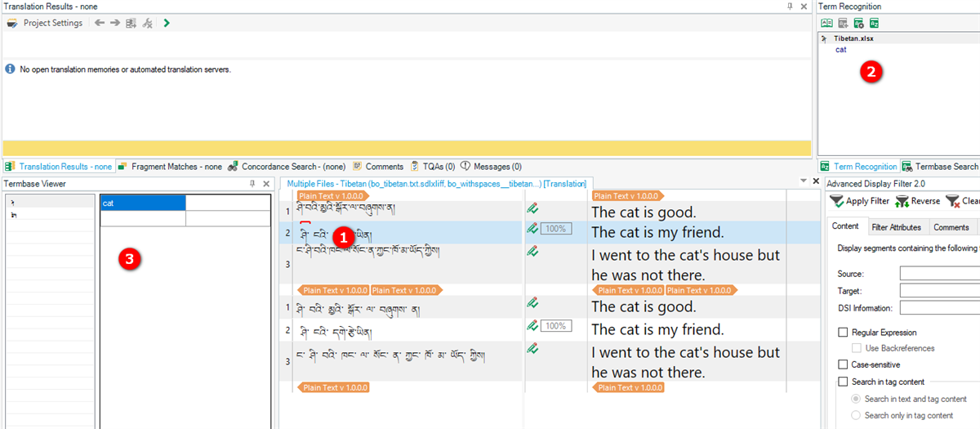980x429 pixels.
Task: Toggle the Use Backreferences checkbox
Action: 857,348
